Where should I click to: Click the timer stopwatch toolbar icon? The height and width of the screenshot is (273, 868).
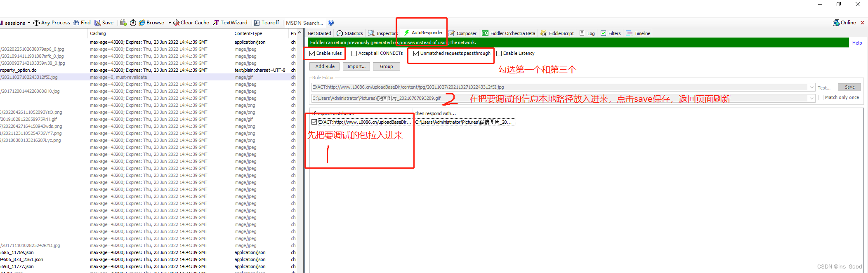point(133,23)
